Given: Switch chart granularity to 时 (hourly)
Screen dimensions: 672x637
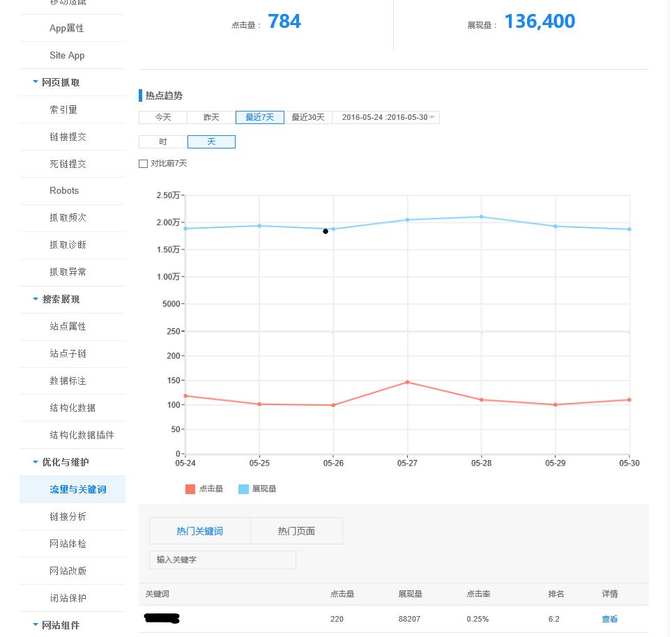Looking at the screenshot, I should click(x=162, y=141).
